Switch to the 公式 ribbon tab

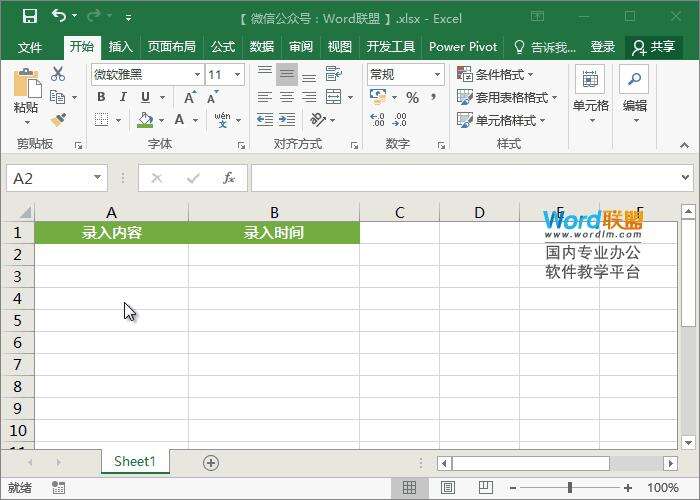(223, 47)
